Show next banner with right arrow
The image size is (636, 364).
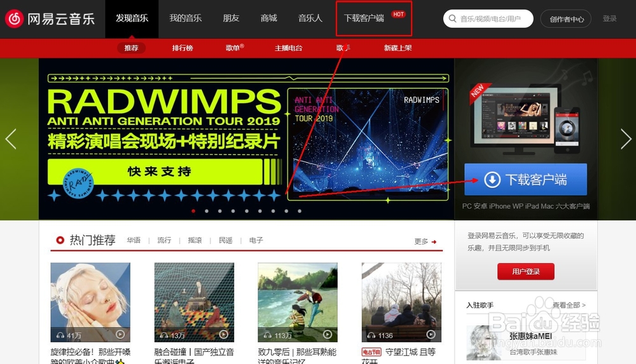tap(626, 139)
